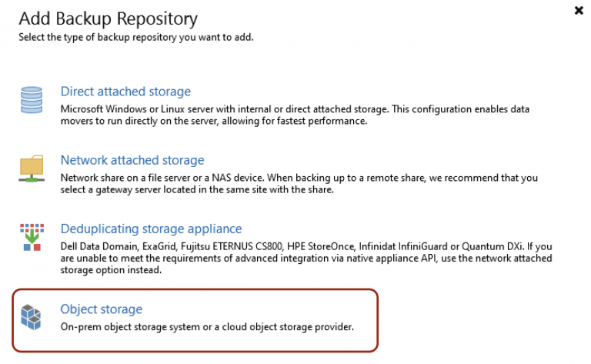Close the Add Backup Repository dialog
Screen dimensions: 591x364
click(x=579, y=11)
